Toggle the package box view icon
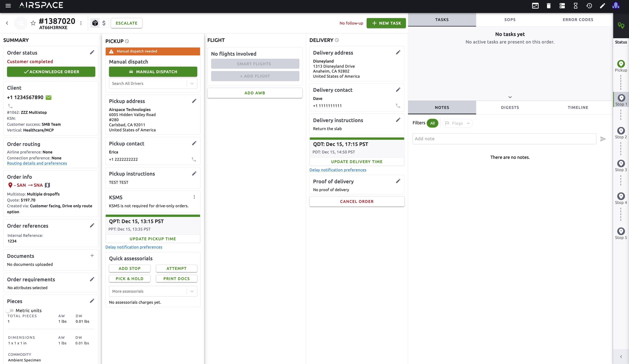Screen dimensions: 629x364 [95, 23]
